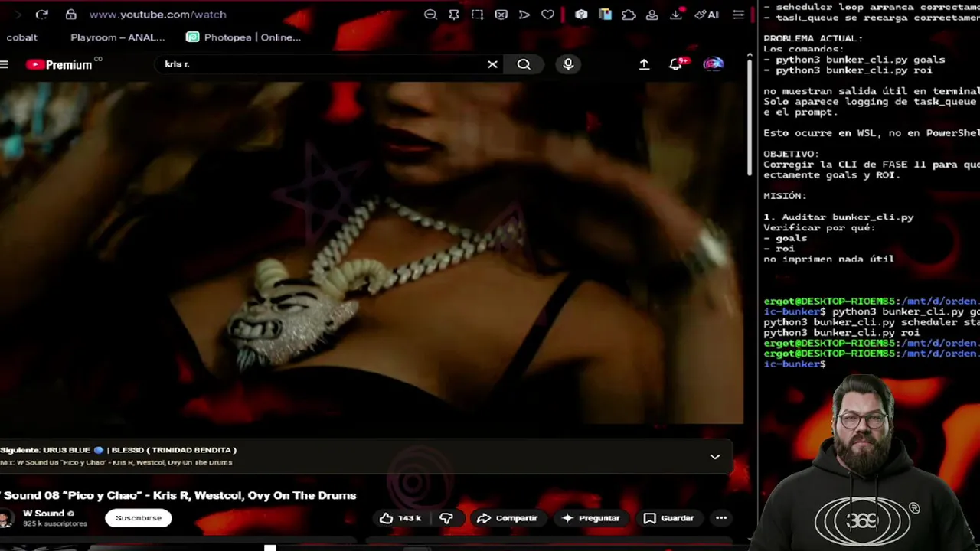
Task: Click the video title Pico y Chao
Action: (178, 496)
